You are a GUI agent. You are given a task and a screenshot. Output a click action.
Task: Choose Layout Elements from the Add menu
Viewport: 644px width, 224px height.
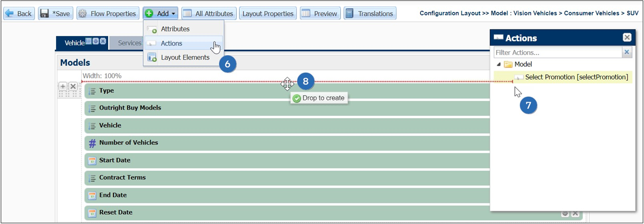click(x=183, y=57)
